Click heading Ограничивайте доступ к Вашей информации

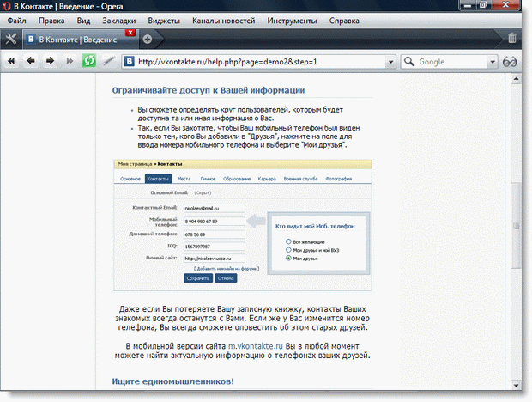(x=209, y=90)
